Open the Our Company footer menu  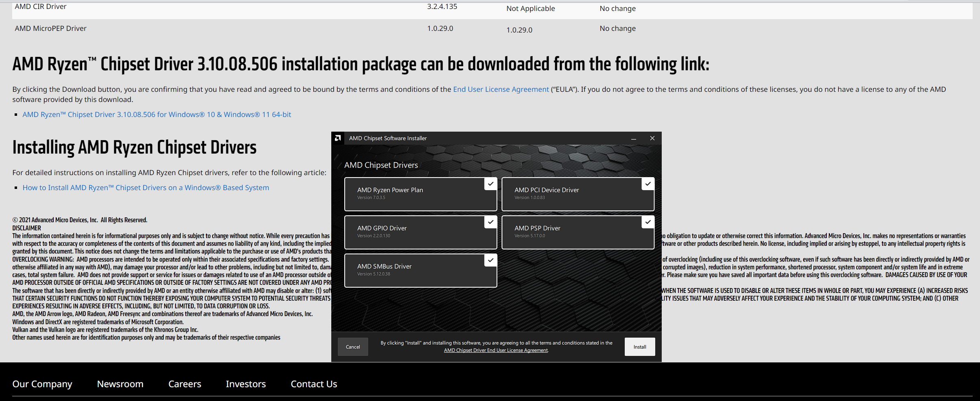[x=42, y=384]
